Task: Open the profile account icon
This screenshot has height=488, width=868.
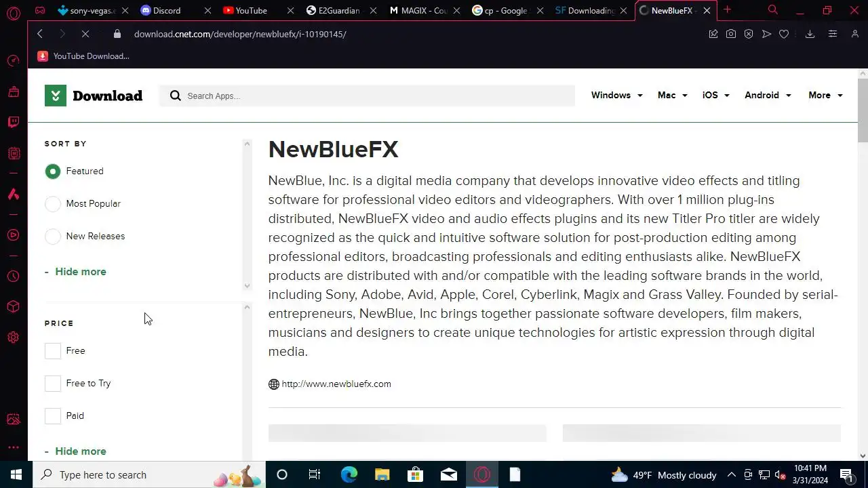Action: tap(855, 34)
